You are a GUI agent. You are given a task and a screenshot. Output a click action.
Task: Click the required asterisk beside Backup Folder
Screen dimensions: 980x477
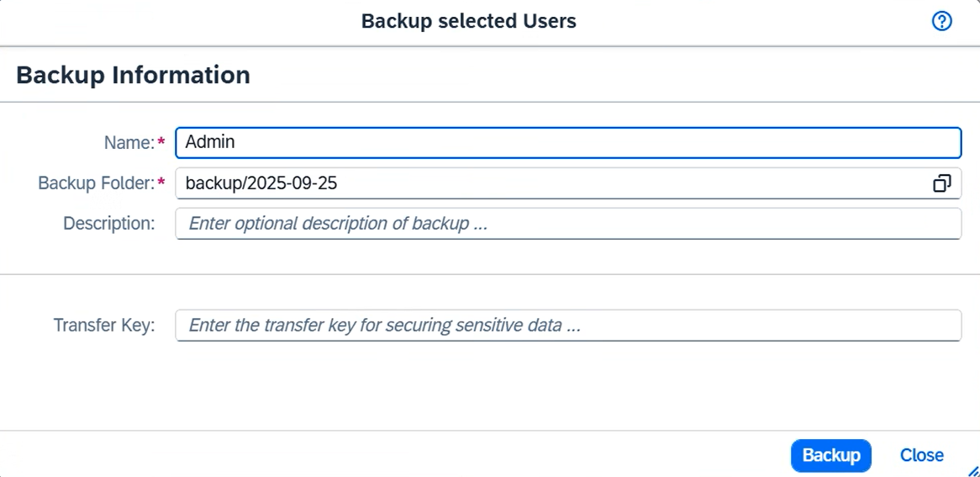[x=161, y=183]
